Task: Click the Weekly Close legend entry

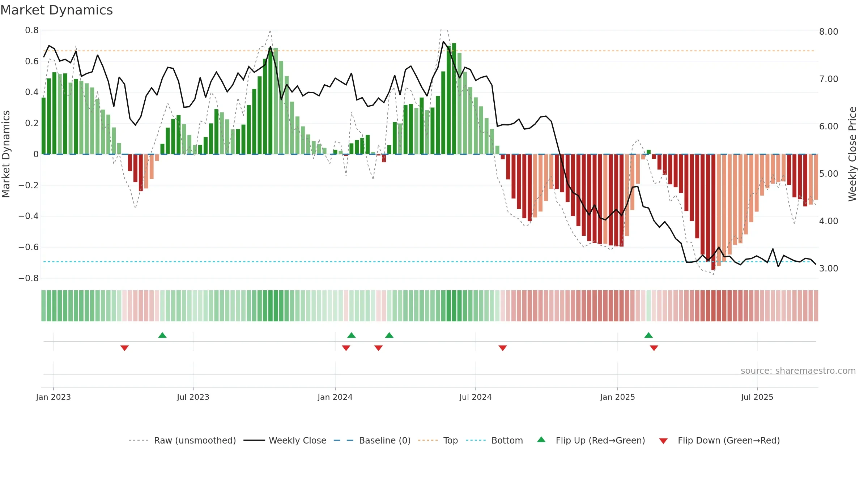Action: pos(285,440)
